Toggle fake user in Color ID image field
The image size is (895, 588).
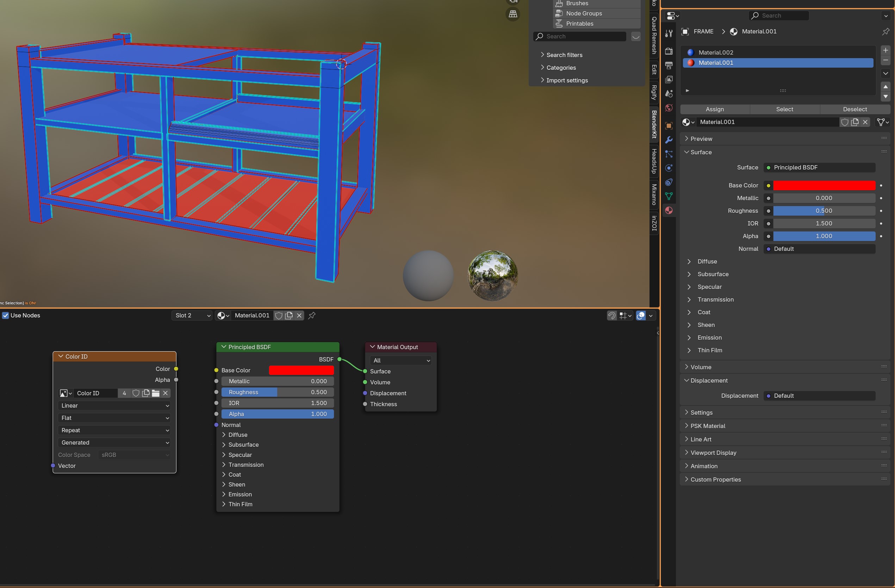pos(136,393)
